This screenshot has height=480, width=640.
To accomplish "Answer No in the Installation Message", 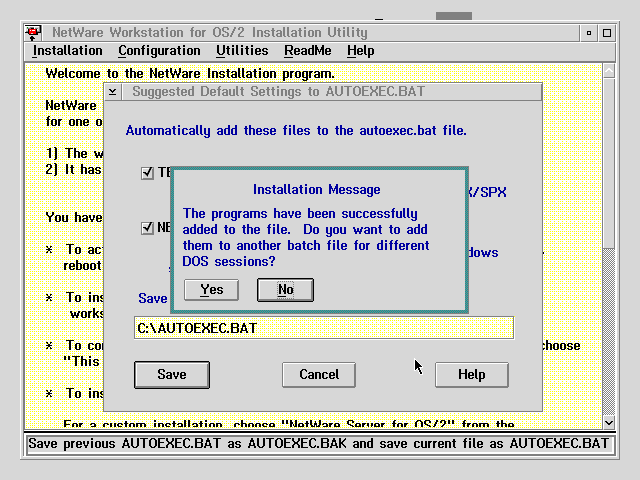I will (285, 290).
